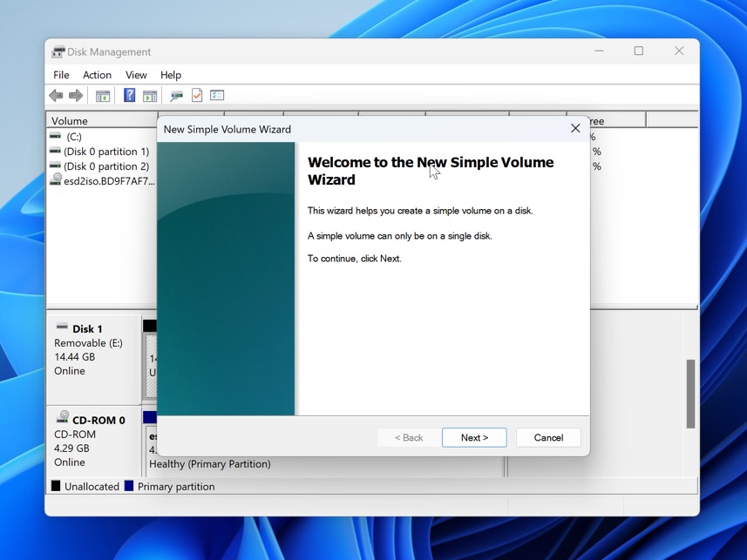Click the vertical scrollbar thumb in disk pane

coord(690,394)
